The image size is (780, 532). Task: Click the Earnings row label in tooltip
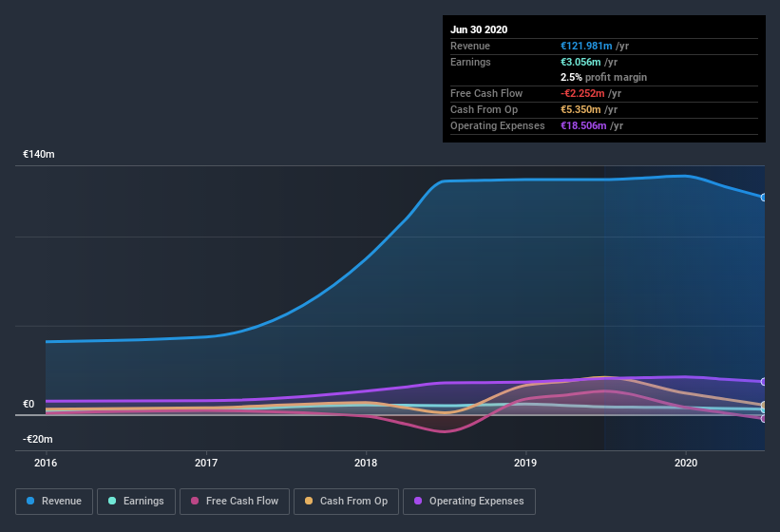click(470, 62)
